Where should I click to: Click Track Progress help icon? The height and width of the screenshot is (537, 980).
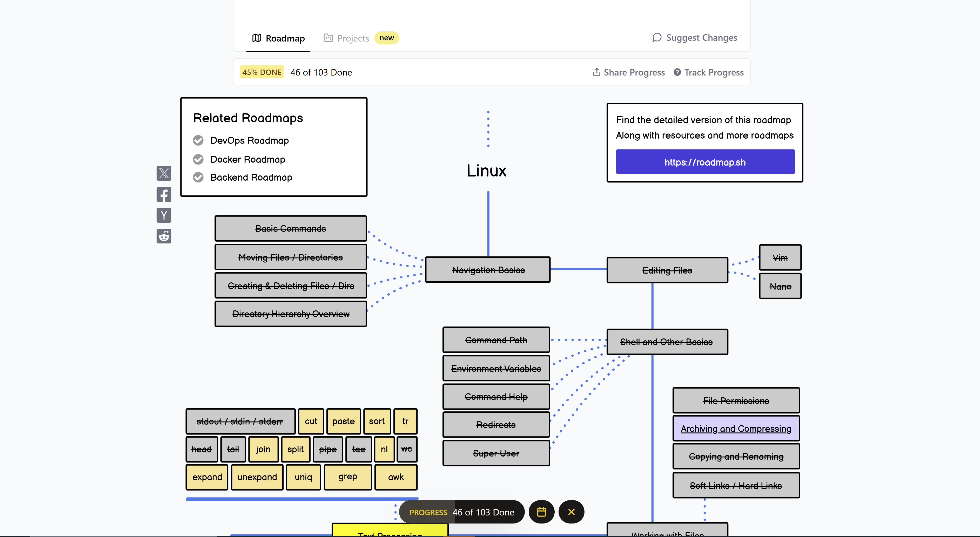point(677,72)
